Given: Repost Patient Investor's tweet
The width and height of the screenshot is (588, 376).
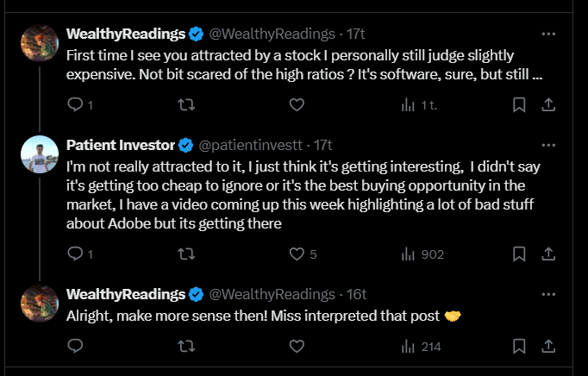Looking at the screenshot, I should tap(186, 254).
